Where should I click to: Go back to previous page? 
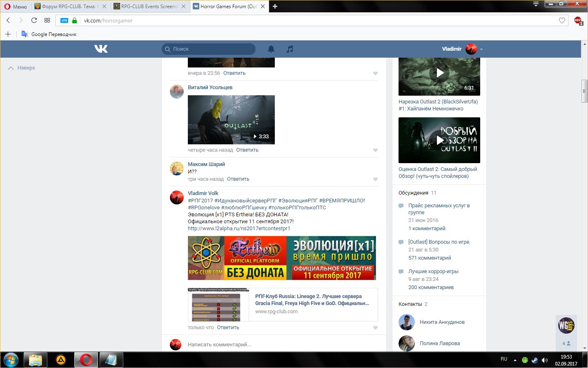coord(8,20)
